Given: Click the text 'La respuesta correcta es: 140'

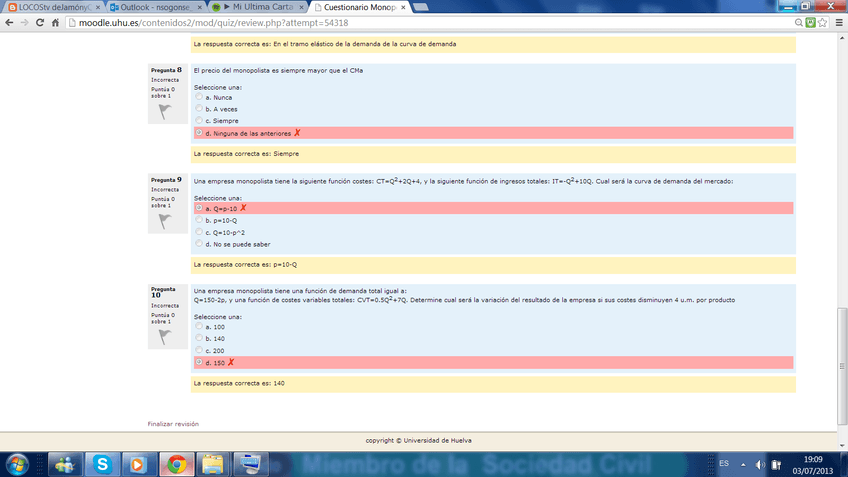Looking at the screenshot, I should (239, 383).
